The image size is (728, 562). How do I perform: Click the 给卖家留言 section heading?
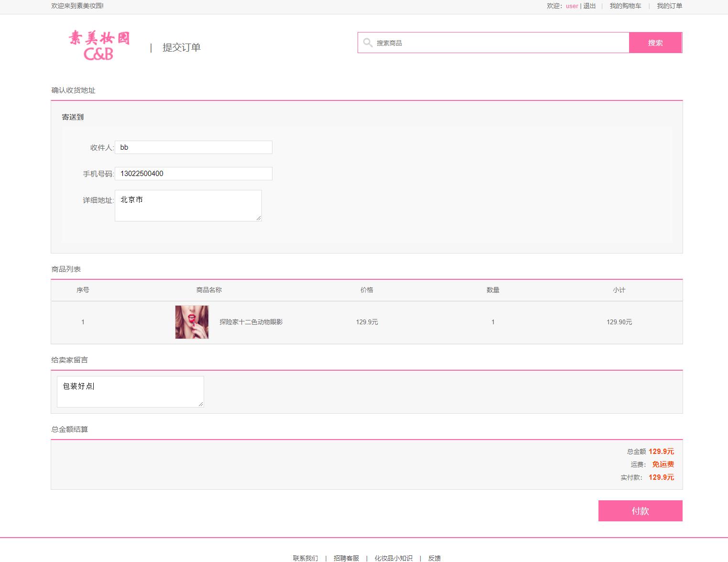[x=70, y=360]
